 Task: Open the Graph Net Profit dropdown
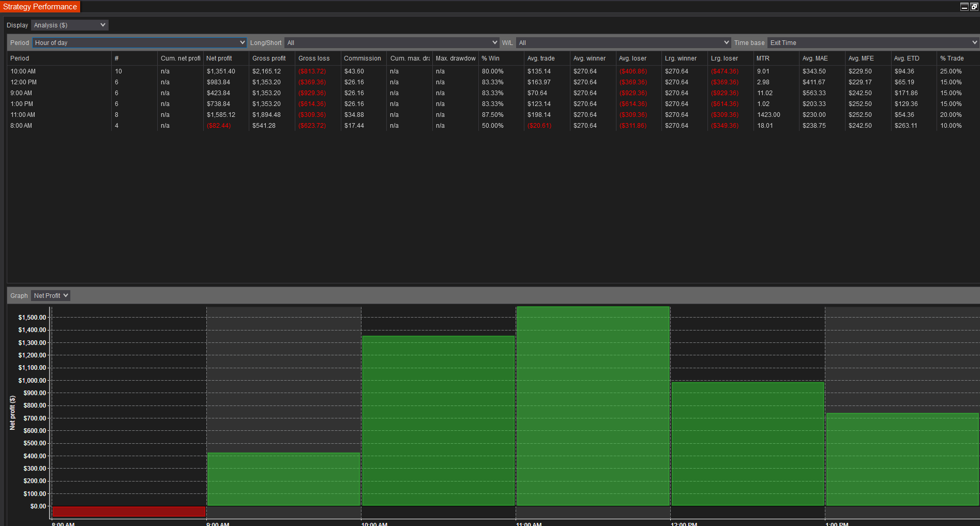51,295
